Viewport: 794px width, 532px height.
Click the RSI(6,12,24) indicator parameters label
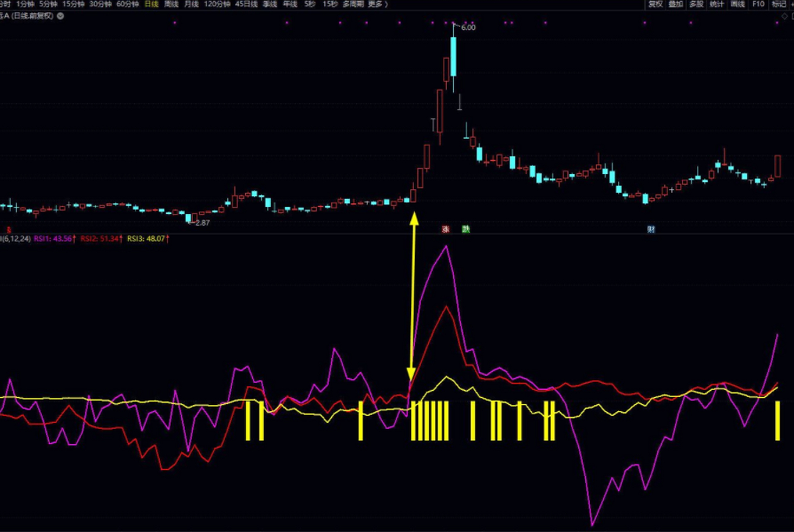click(16, 239)
